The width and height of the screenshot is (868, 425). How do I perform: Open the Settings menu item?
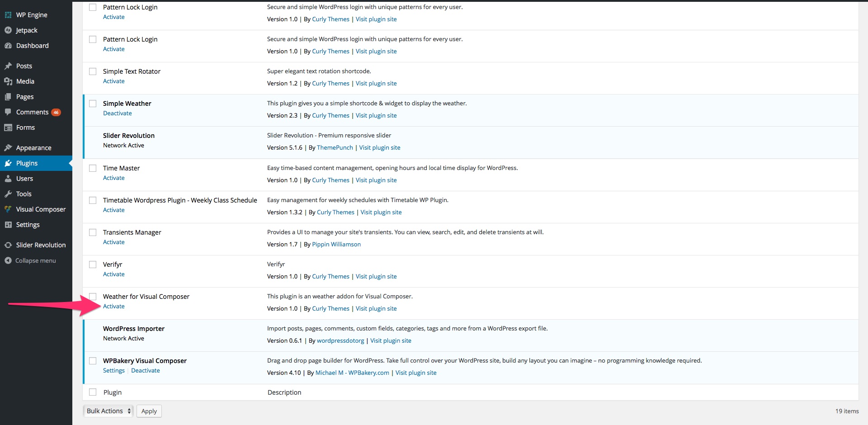pyautogui.click(x=28, y=225)
